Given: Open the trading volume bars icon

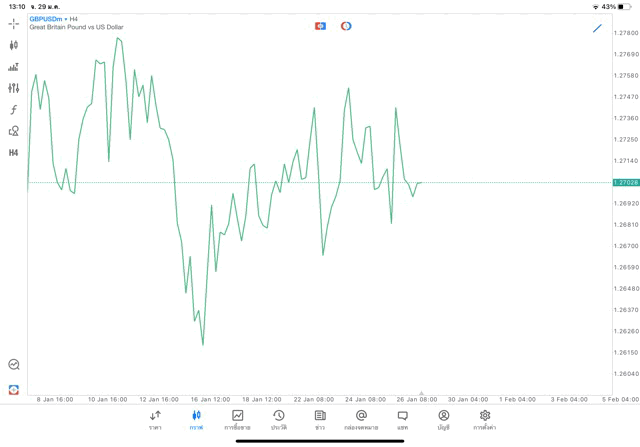Looking at the screenshot, I should 13,67.
